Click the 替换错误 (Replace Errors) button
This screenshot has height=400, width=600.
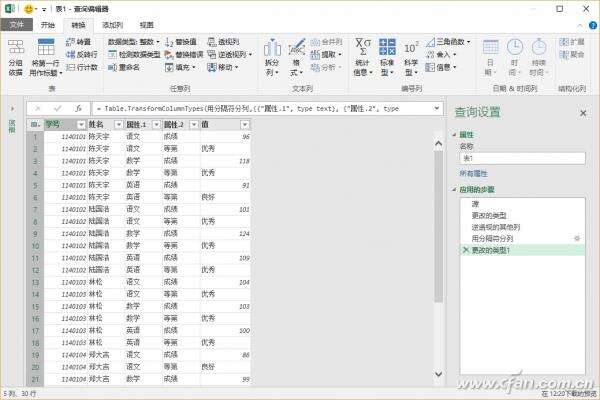[184, 55]
